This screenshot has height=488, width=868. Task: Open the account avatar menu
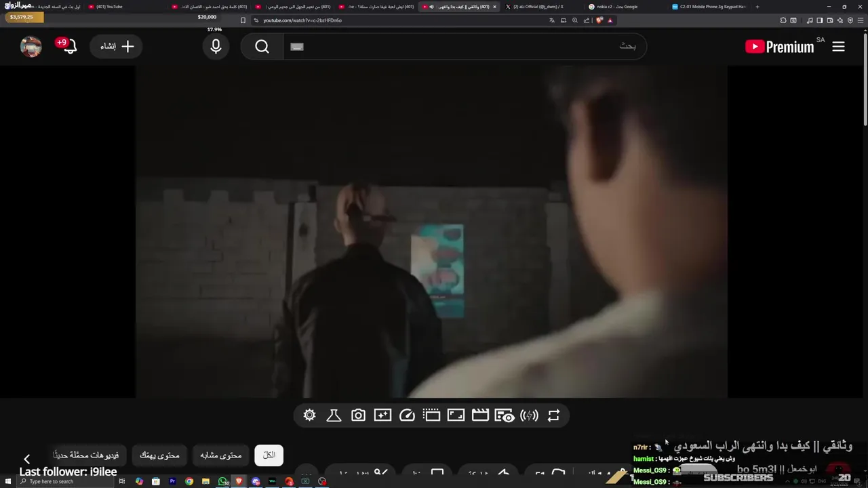coord(31,46)
